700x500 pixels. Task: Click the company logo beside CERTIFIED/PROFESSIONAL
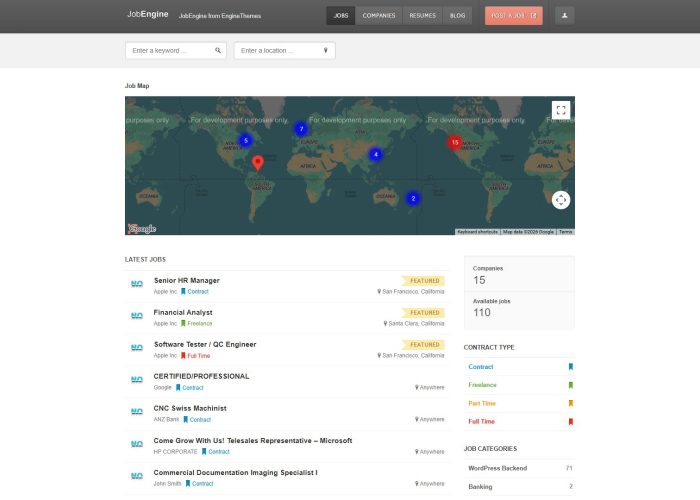[137, 380]
